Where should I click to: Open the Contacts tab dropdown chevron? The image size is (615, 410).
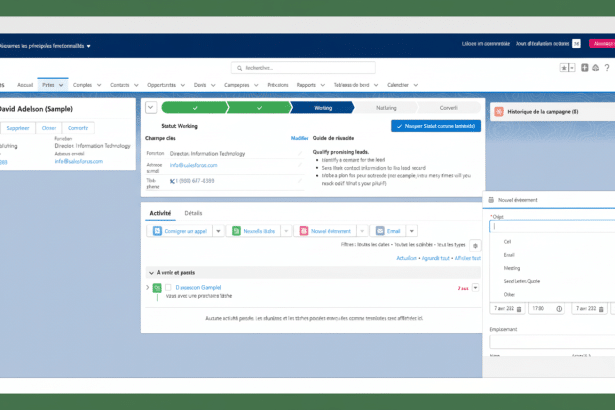(136, 85)
